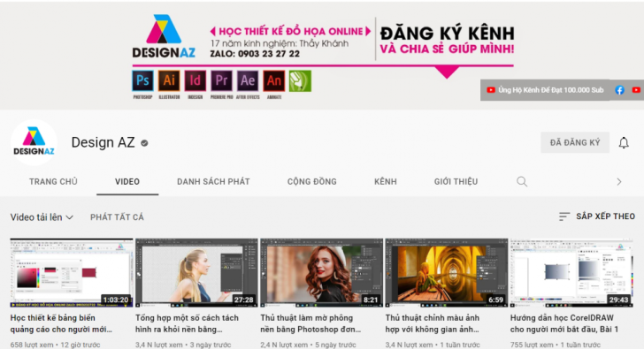The height and width of the screenshot is (349, 644).
Task: Click the CorelDRAW green icon in banner
Action: (300, 80)
